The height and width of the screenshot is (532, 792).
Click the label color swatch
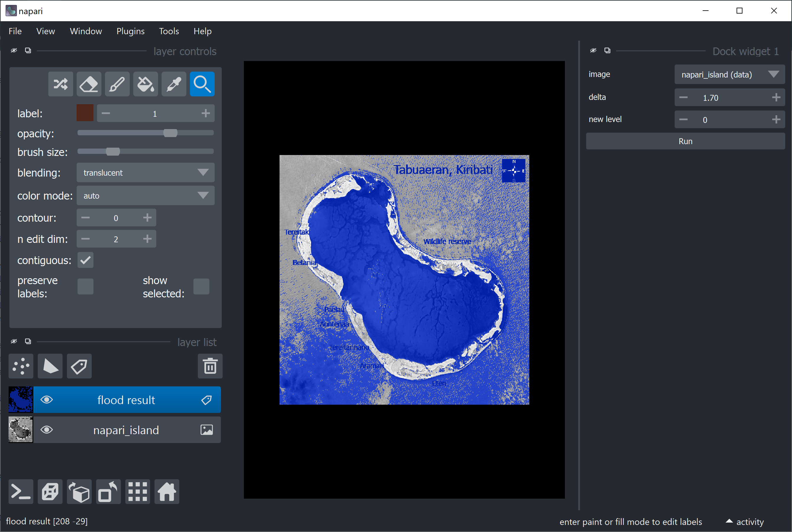(x=85, y=113)
